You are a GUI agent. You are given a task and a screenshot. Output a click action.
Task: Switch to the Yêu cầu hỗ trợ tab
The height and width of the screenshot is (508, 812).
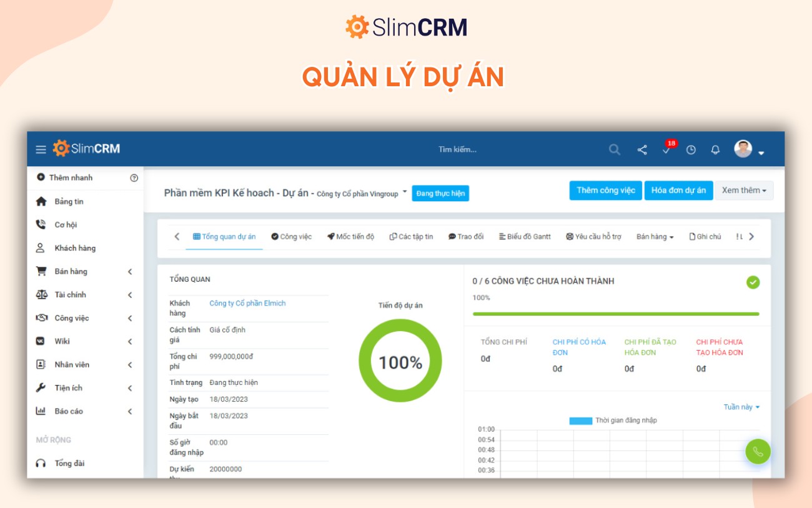(593, 237)
